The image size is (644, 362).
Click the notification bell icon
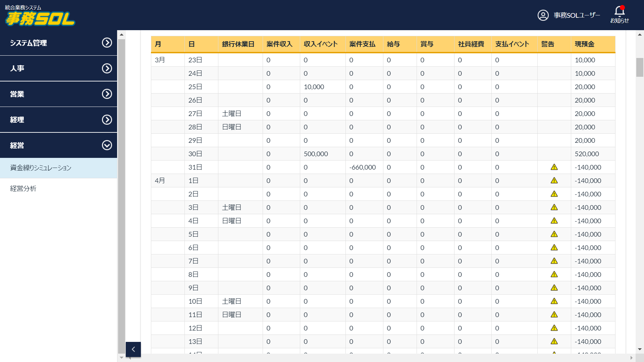(x=619, y=12)
